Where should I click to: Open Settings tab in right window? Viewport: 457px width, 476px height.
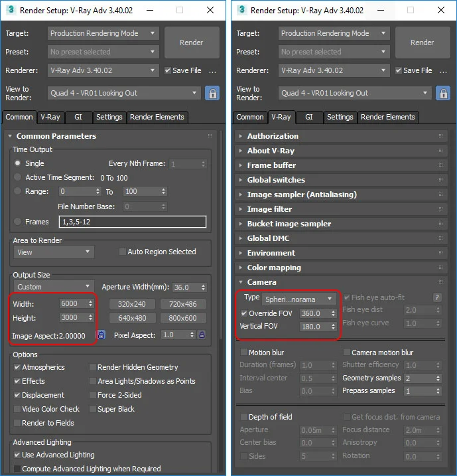click(x=340, y=118)
